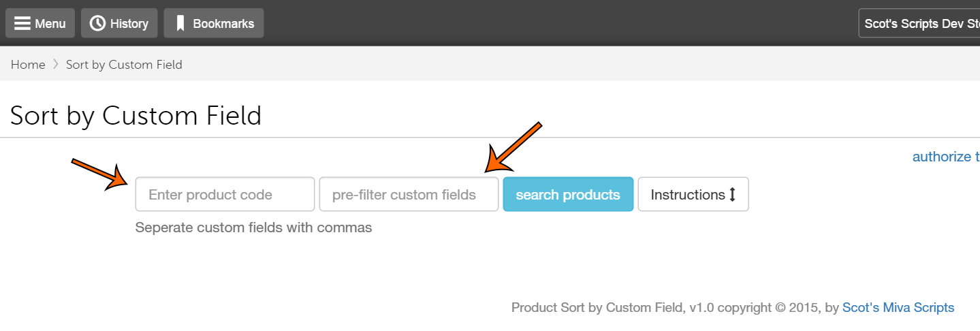Go to the Home breadcrumb

pyautogui.click(x=28, y=65)
